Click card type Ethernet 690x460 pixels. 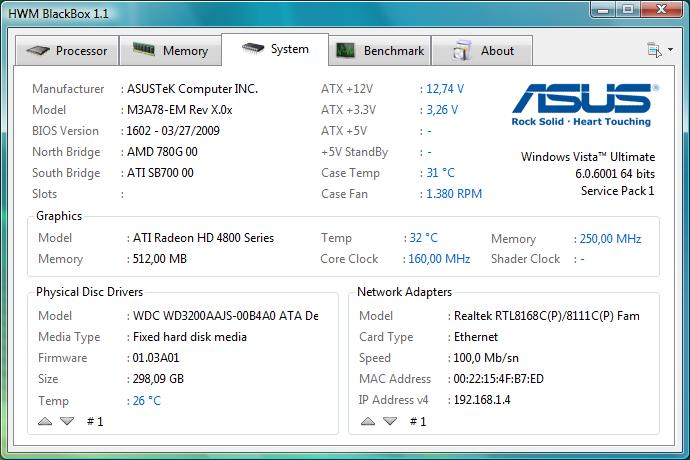click(x=476, y=337)
